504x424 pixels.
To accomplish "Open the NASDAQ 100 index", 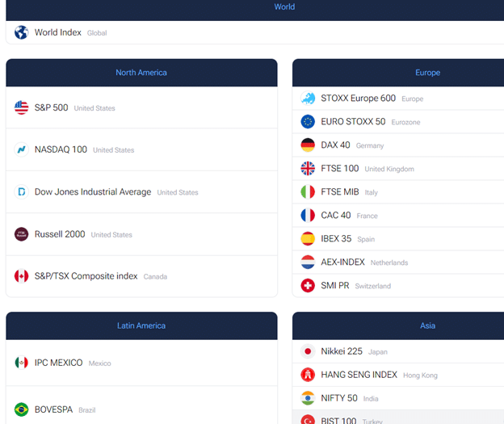I will point(61,149).
